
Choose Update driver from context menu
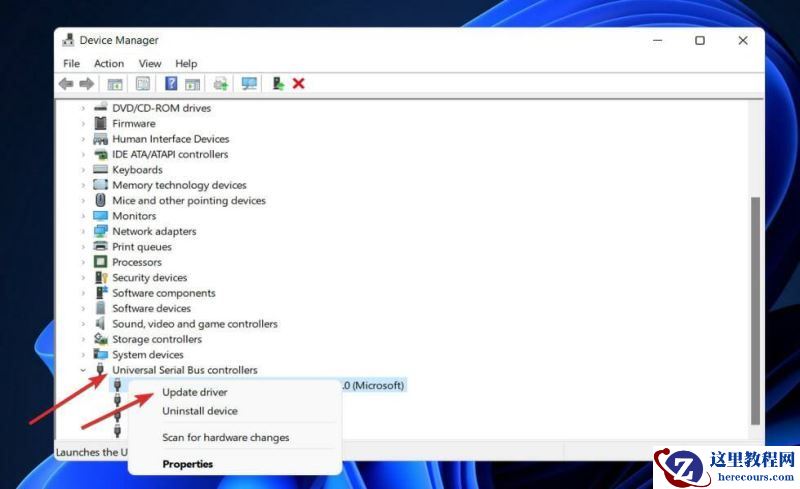tap(194, 393)
